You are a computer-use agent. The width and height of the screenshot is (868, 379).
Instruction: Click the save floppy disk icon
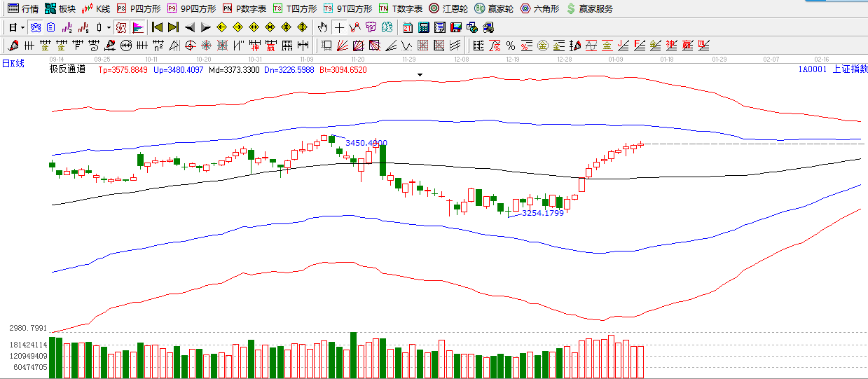[455, 28]
